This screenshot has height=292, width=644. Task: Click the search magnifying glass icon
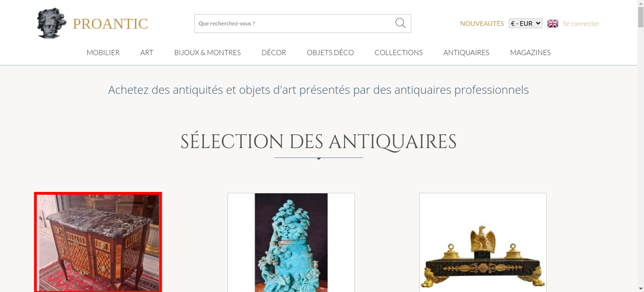[x=400, y=23]
